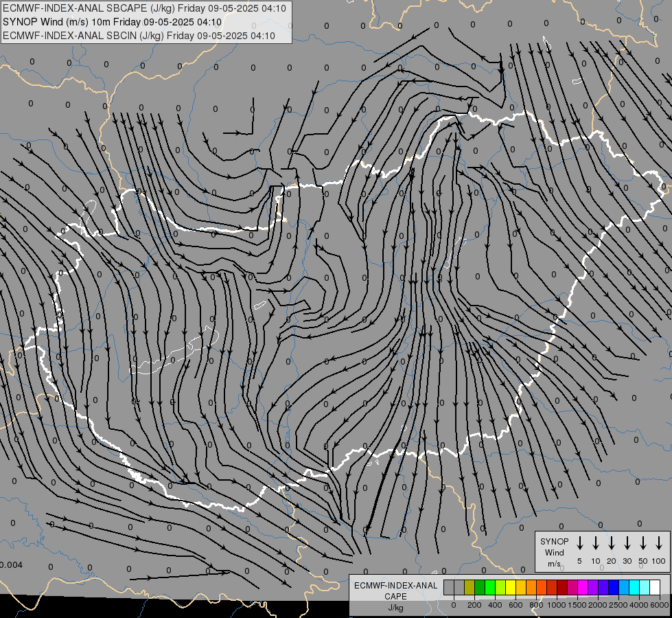The width and height of the screenshot is (672, 618).
Task: Click the bright magenta swatch near 1500
Action: pos(583,587)
